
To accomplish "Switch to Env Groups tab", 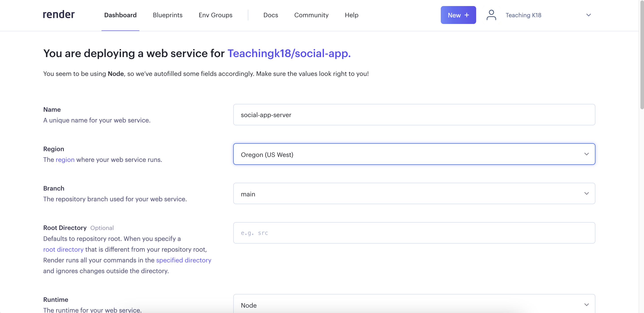I will 215,15.
